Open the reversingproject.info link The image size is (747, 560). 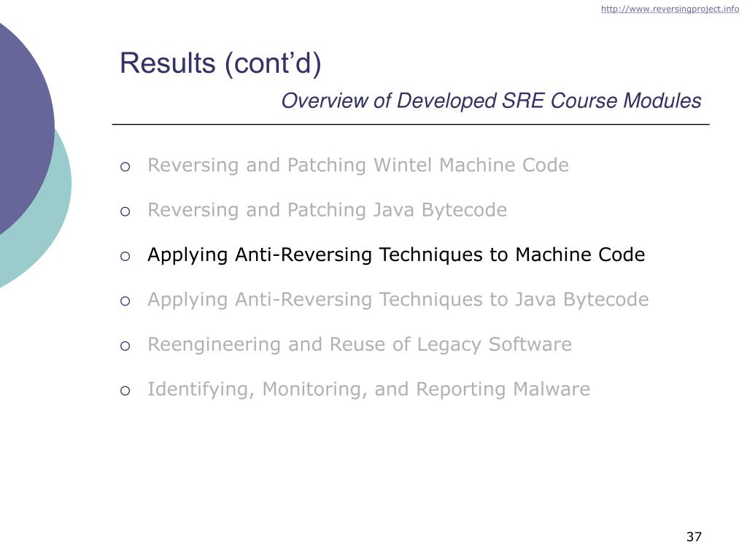click(670, 9)
